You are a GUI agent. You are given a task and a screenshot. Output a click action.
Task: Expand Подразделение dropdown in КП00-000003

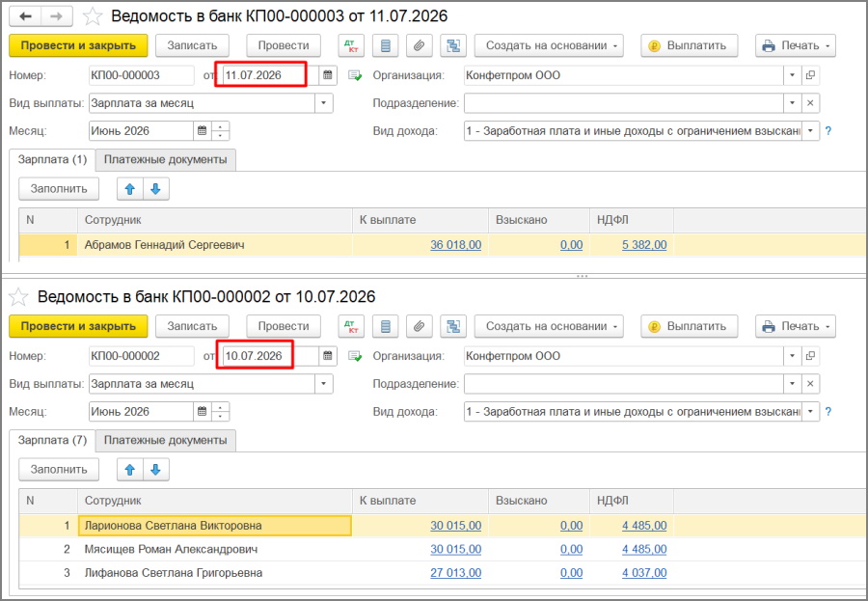coord(792,103)
